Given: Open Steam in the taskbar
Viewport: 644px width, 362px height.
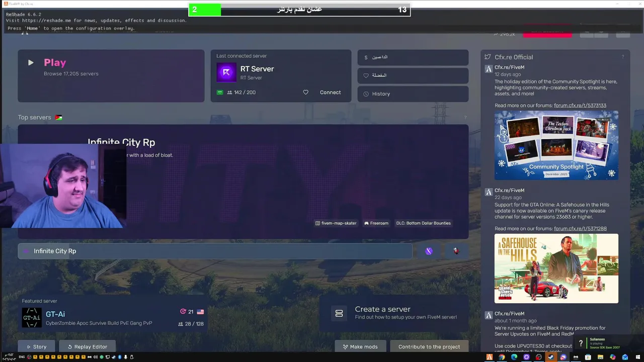Looking at the screenshot, I should 551,357.
